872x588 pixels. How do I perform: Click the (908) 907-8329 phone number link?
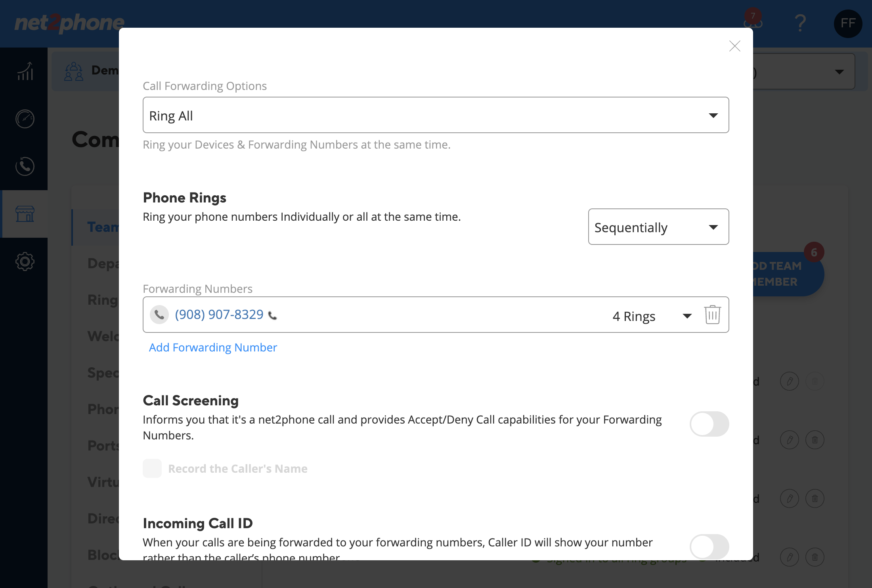(219, 314)
